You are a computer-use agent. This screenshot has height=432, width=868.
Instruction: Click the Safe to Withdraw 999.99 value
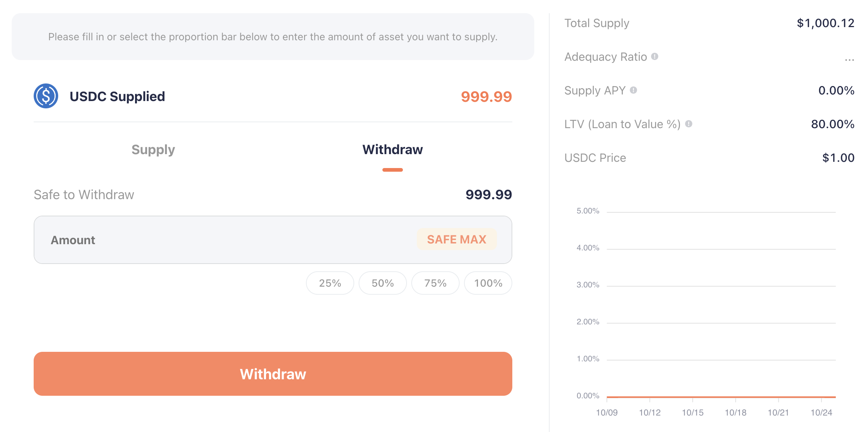[x=488, y=194]
